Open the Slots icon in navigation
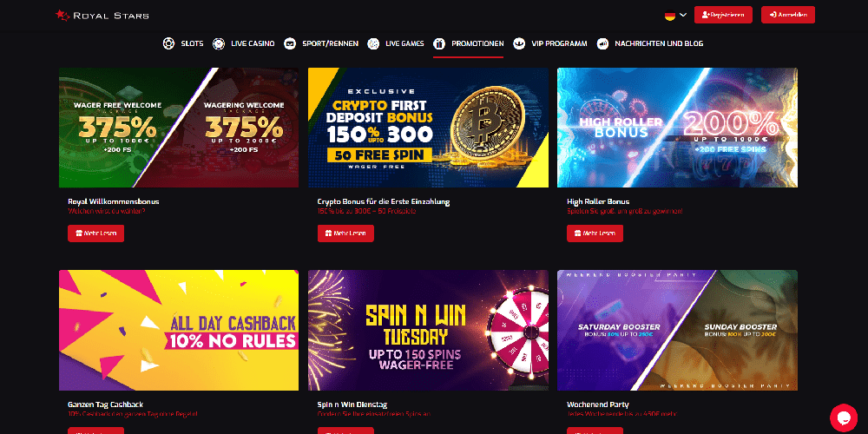Viewport: 868px width, 434px height. coord(169,43)
